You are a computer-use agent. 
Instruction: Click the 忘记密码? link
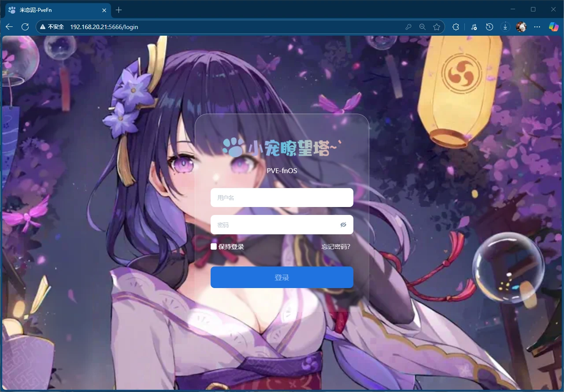click(336, 247)
